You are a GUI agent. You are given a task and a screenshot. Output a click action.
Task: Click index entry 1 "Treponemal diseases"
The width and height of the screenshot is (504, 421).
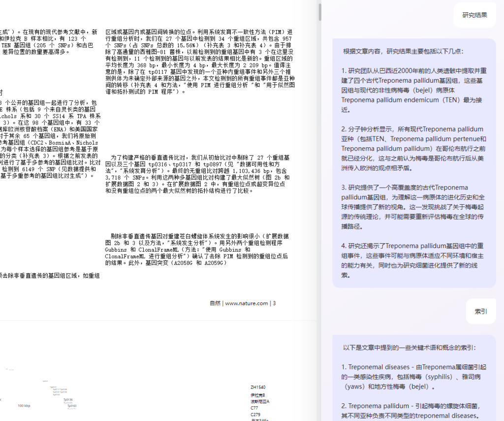pyautogui.click(x=414, y=377)
